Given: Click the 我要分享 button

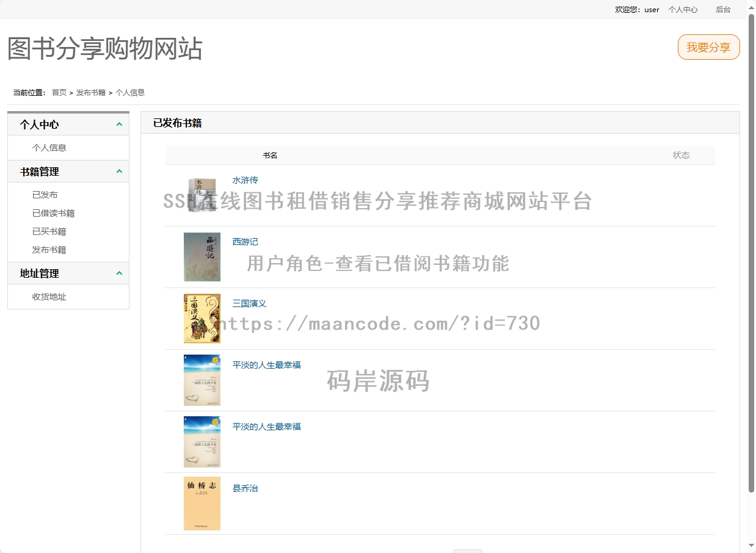Looking at the screenshot, I should click(708, 47).
